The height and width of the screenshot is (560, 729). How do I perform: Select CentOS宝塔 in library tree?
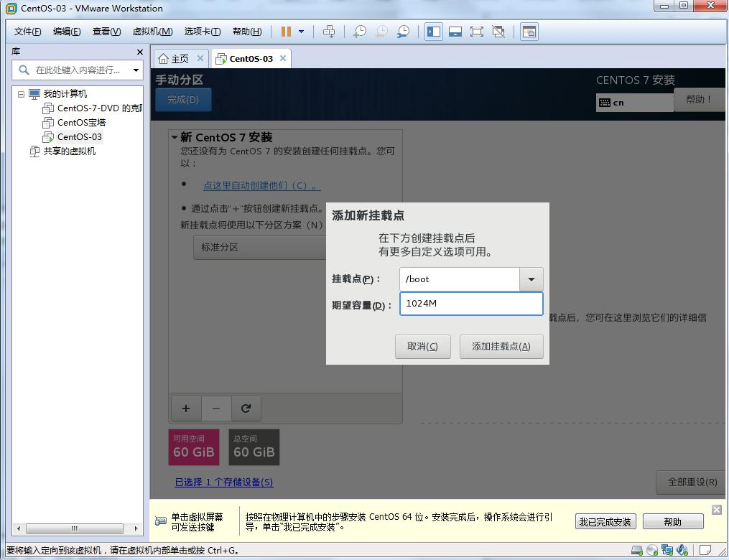pyautogui.click(x=74, y=123)
